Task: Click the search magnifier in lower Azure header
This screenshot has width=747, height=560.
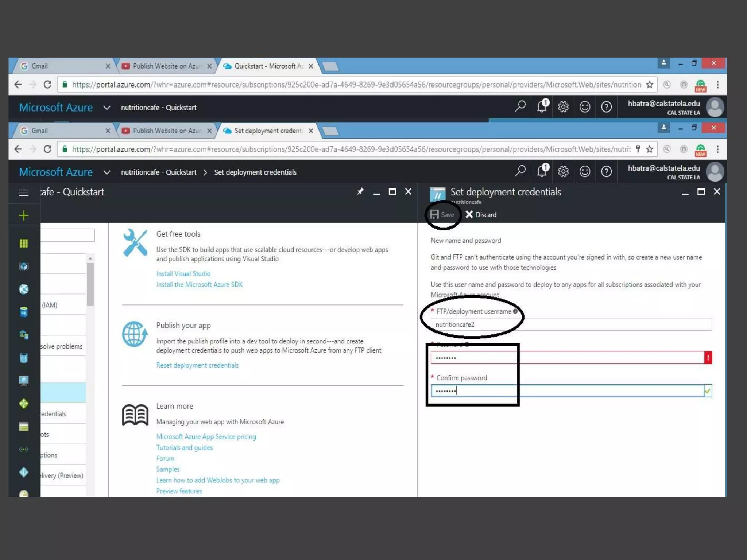Action: pyautogui.click(x=520, y=171)
